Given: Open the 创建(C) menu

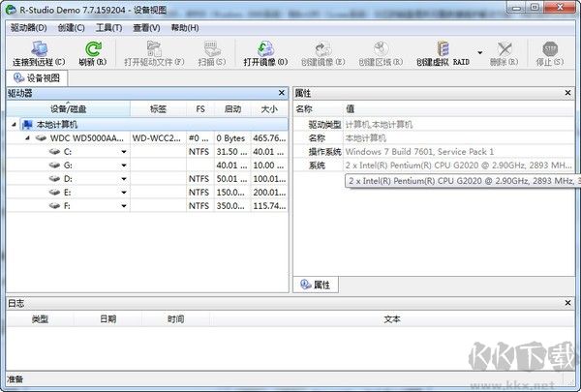Looking at the screenshot, I should [71, 28].
